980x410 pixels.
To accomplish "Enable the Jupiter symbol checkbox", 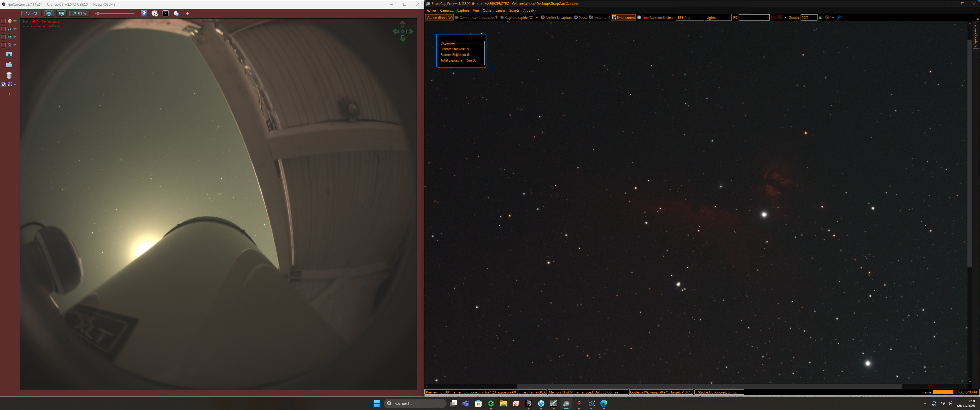I will click(x=3, y=45).
